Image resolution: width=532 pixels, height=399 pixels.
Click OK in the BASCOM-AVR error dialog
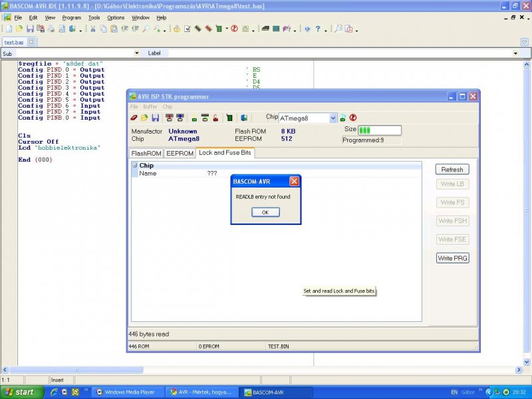(265, 212)
